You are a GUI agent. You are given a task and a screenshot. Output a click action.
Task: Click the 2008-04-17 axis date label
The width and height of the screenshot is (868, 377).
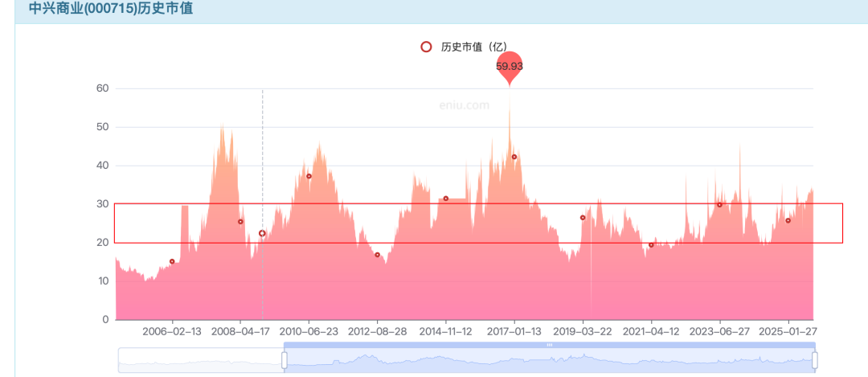[240, 332]
